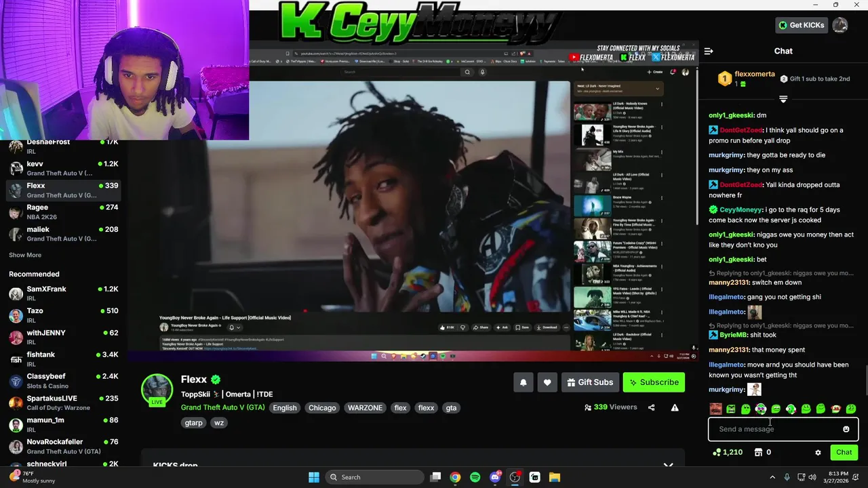Image resolution: width=868 pixels, height=488 pixels.
Task: Click the Get KICKs button
Action: [x=801, y=25]
